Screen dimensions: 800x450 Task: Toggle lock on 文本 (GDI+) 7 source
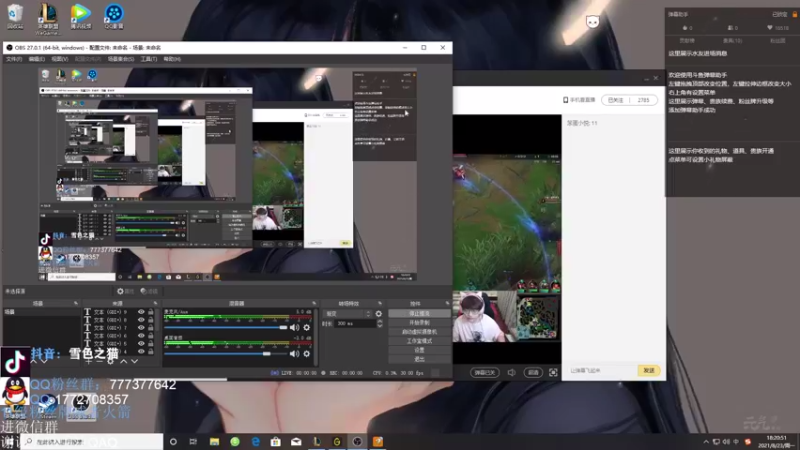click(151, 328)
